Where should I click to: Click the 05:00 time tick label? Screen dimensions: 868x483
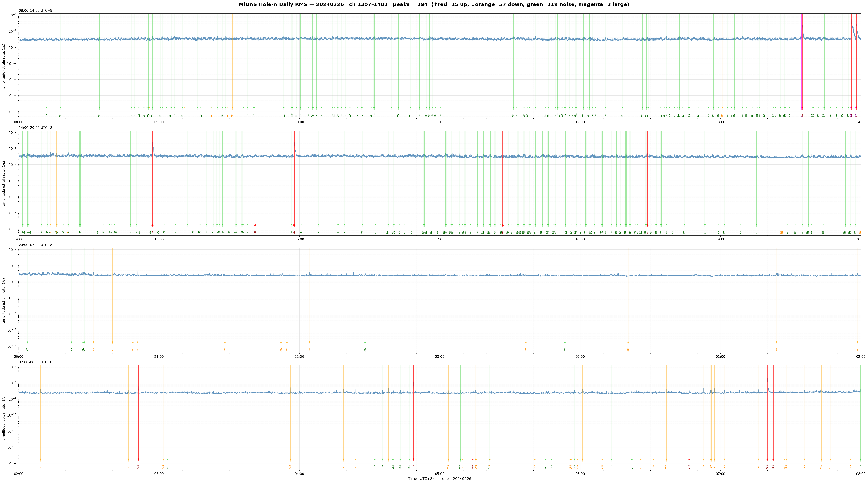coord(440,474)
